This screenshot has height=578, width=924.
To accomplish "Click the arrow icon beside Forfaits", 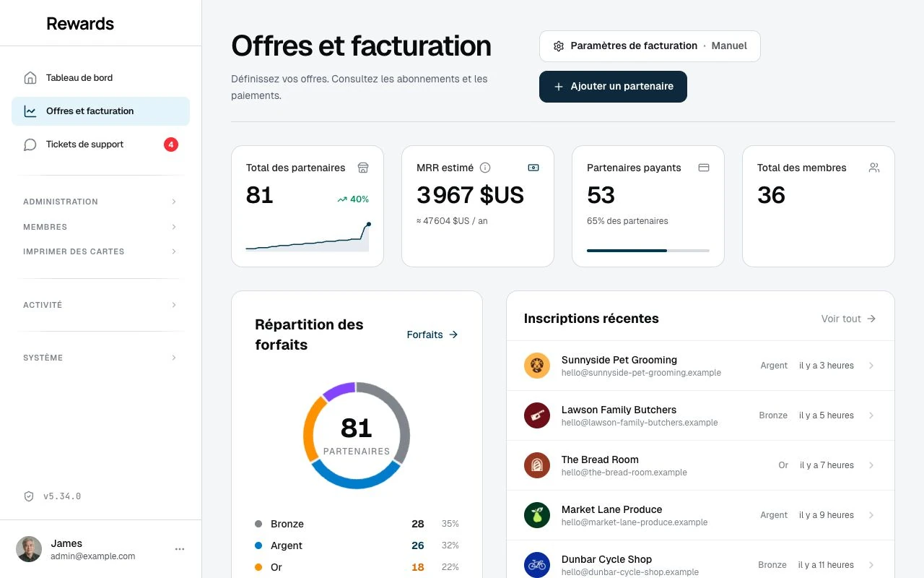I will (453, 335).
